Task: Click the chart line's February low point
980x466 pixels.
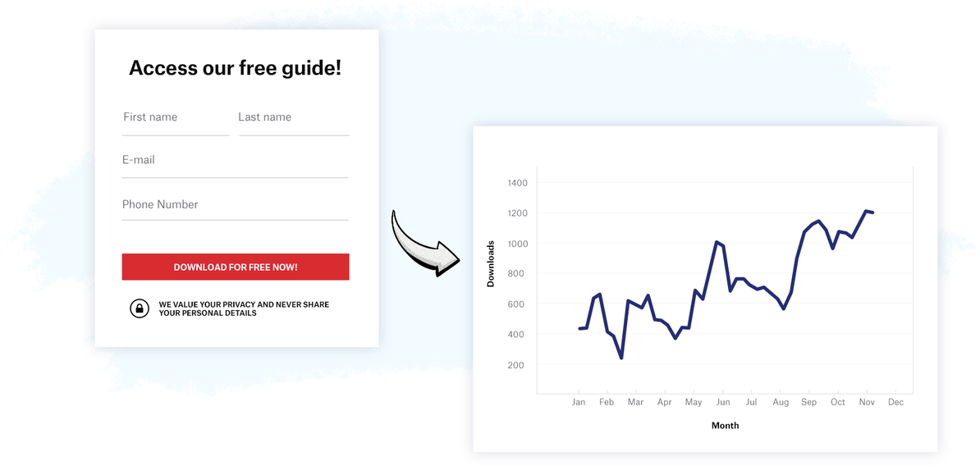Action: click(621, 358)
